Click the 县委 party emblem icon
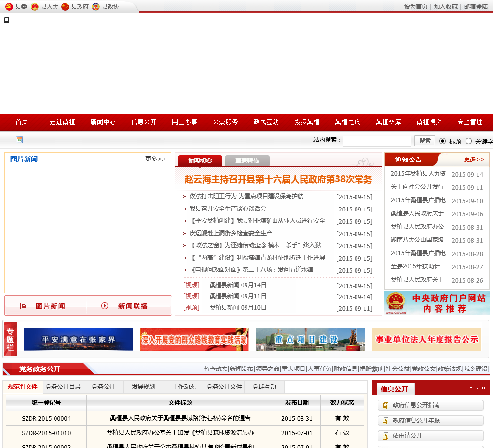Image resolution: width=493 pixels, height=448 pixels. click(9, 6)
